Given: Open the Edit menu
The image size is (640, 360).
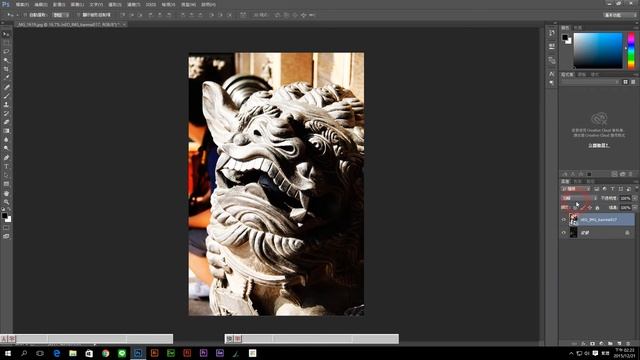Looking at the screenshot, I should coord(41,4).
